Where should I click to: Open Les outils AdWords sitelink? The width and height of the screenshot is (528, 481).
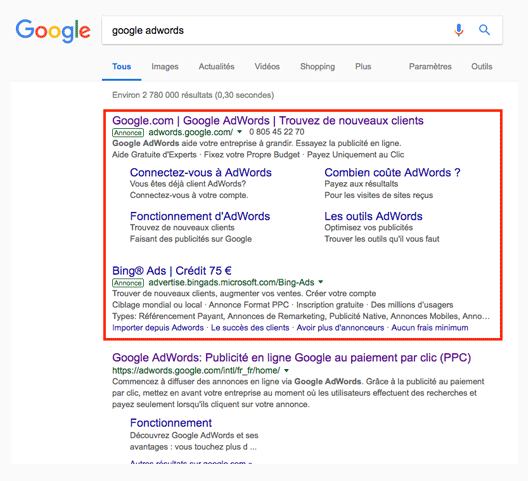coord(373,216)
